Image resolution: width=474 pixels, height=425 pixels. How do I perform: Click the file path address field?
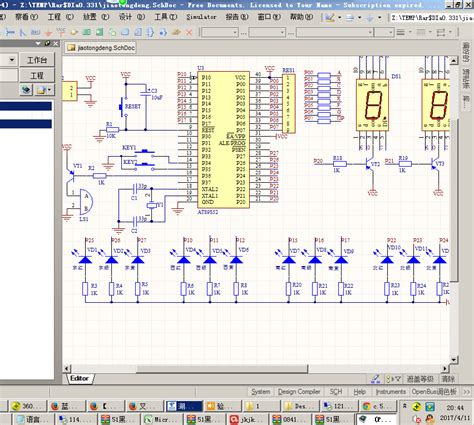click(431, 18)
